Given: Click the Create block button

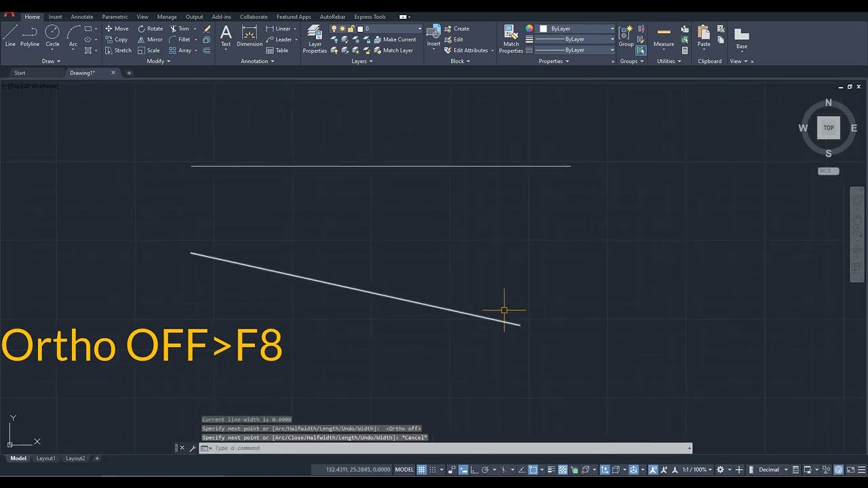Looking at the screenshot, I should (x=456, y=28).
